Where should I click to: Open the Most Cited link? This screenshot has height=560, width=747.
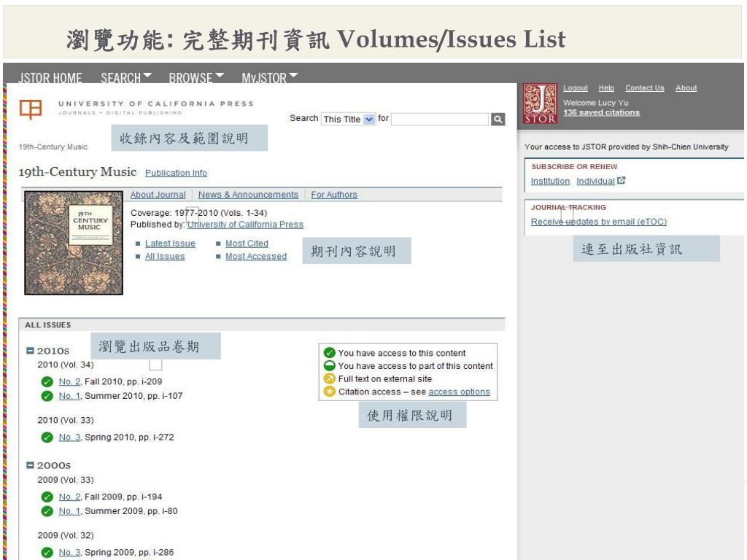tap(247, 244)
